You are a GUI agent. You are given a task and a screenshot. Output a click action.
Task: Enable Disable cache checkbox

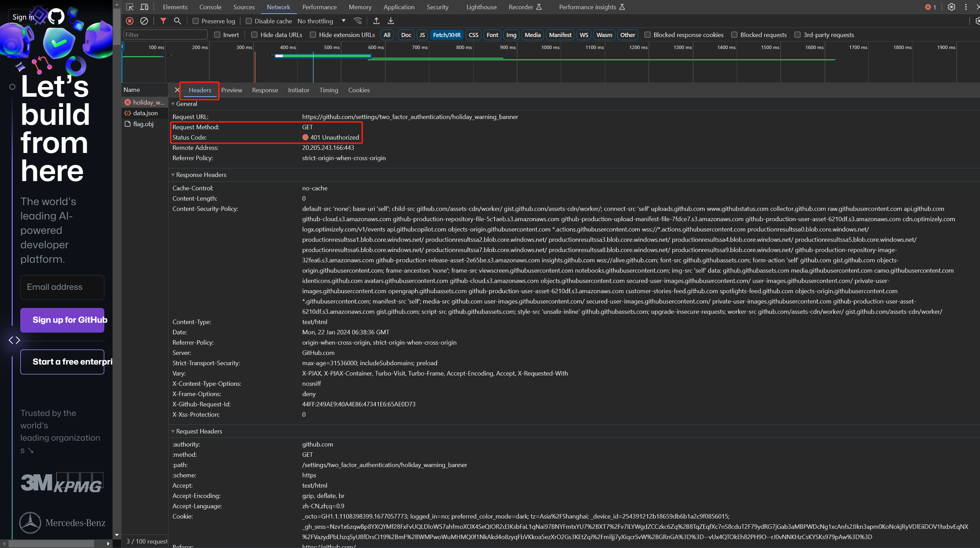(249, 21)
